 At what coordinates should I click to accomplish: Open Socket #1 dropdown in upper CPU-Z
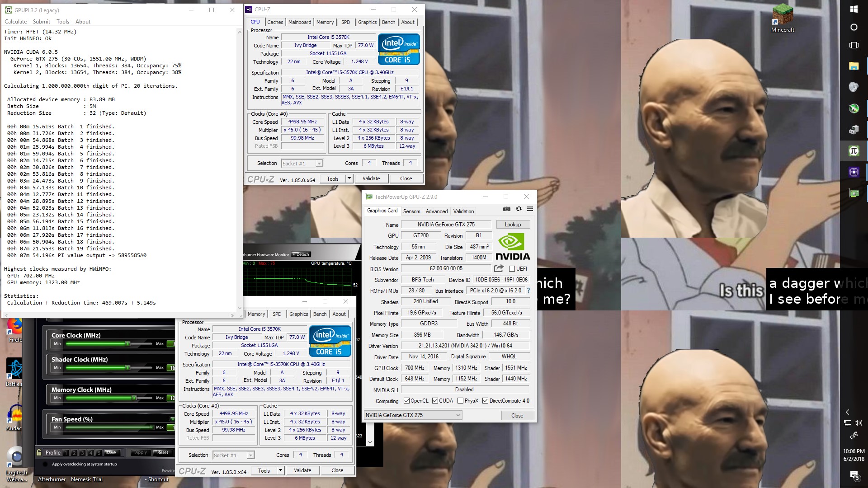click(x=302, y=164)
